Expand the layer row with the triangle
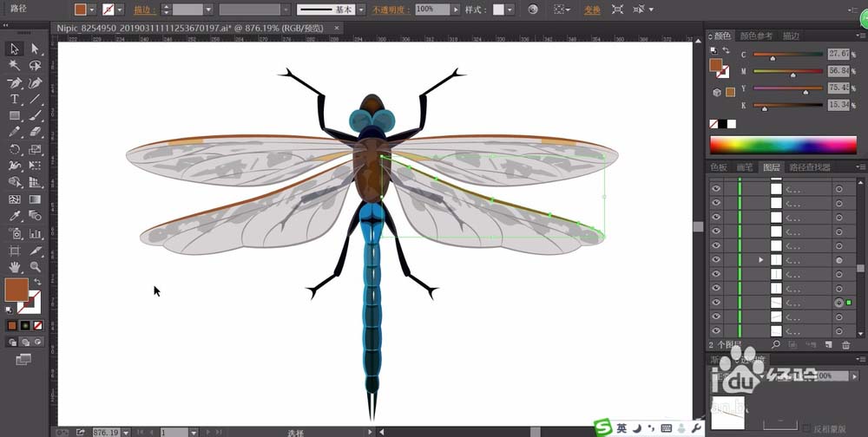The height and width of the screenshot is (437, 868). (x=760, y=259)
